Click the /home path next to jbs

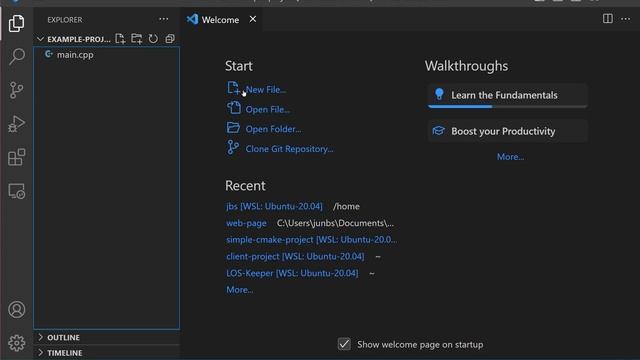[x=346, y=207]
